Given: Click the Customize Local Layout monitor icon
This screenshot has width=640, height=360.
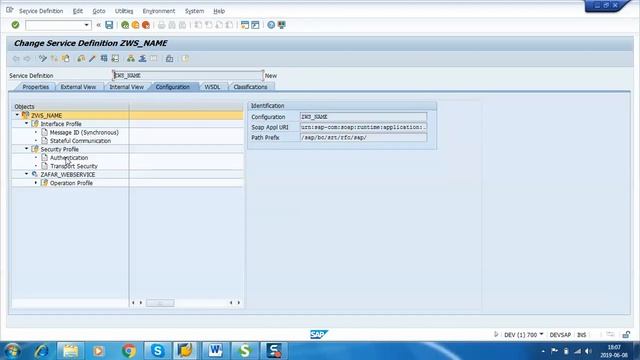Looking at the screenshot, I should pos(282,25).
